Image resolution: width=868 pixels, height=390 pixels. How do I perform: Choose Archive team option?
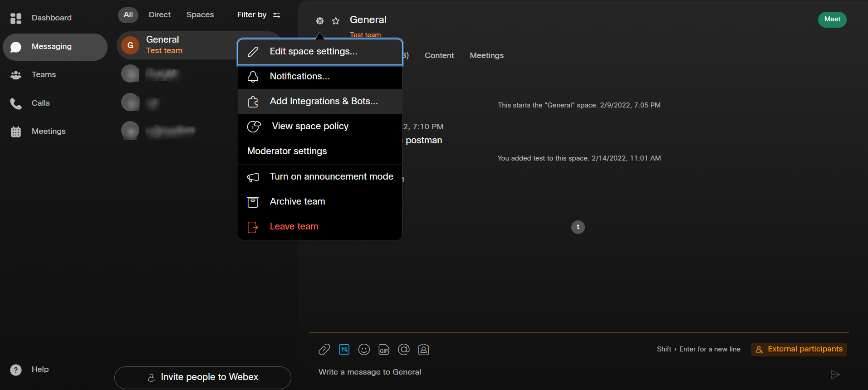[320, 202]
